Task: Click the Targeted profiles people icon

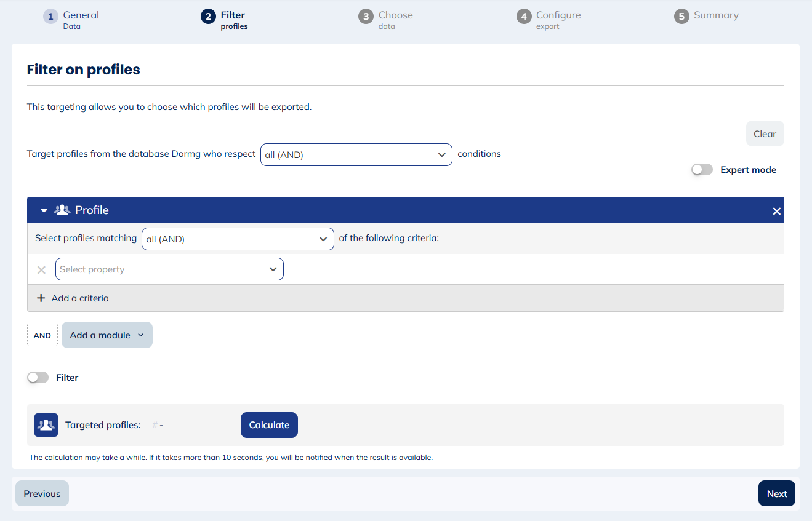Action: [x=46, y=424]
